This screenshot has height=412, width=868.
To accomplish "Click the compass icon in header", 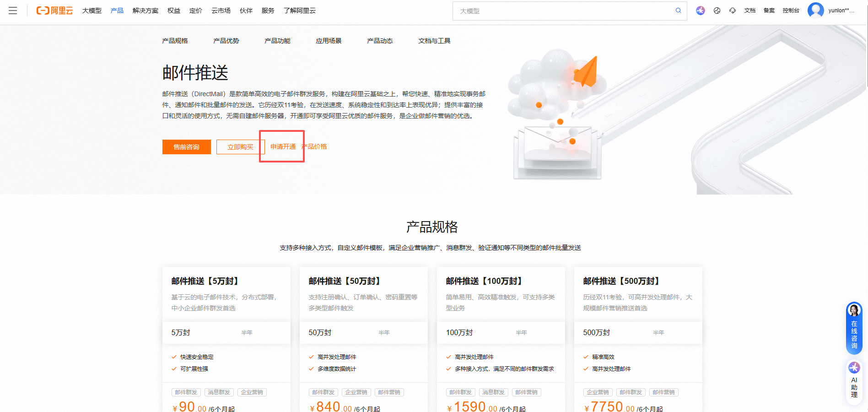I will 717,11.
